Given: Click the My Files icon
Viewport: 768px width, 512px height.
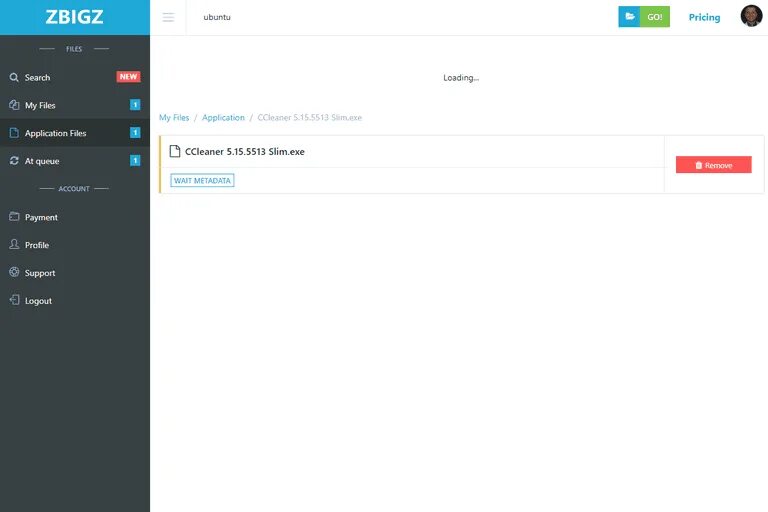Looking at the screenshot, I should [x=14, y=105].
